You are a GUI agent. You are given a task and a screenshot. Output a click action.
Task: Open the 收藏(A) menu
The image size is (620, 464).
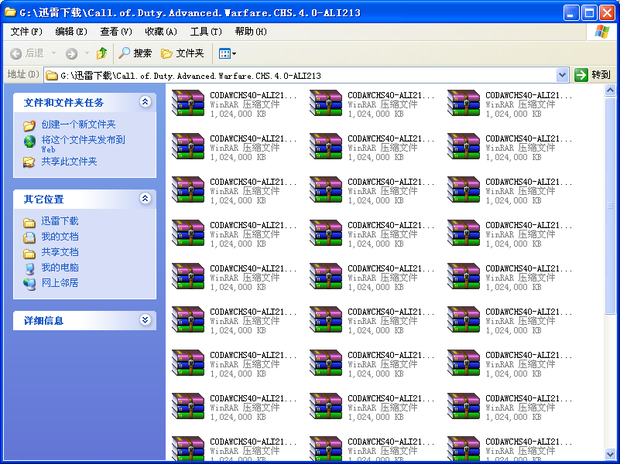pos(160,32)
